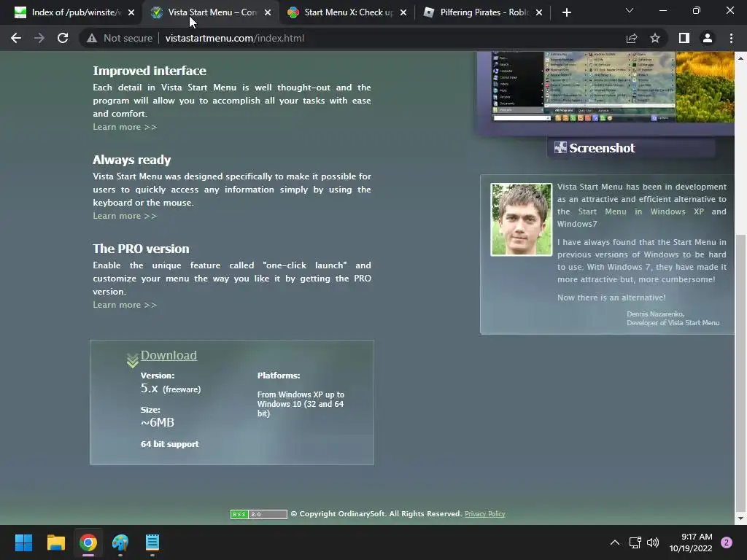Open the clock showing 9:17 AM
Screen dimensions: 747x560
click(692, 542)
